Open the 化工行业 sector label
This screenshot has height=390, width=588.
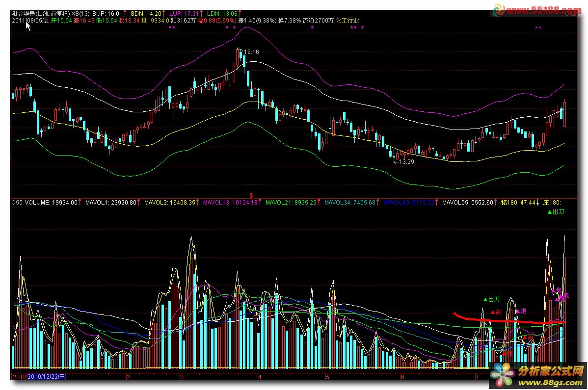(347, 21)
